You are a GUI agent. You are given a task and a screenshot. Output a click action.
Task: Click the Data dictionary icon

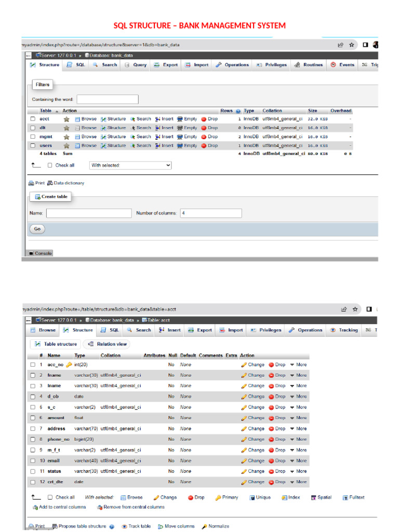tap(50, 183)
